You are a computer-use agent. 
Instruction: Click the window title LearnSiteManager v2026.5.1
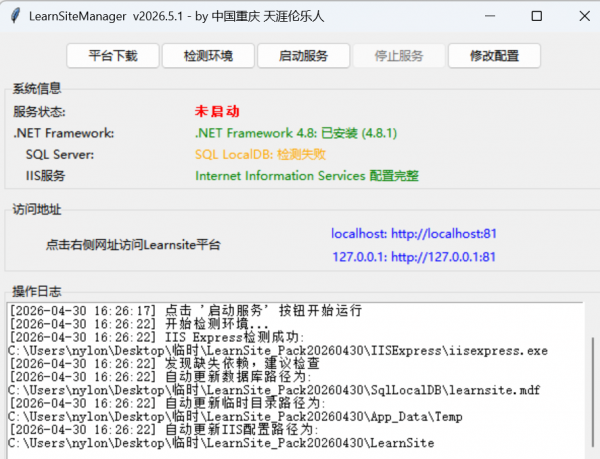106,16
